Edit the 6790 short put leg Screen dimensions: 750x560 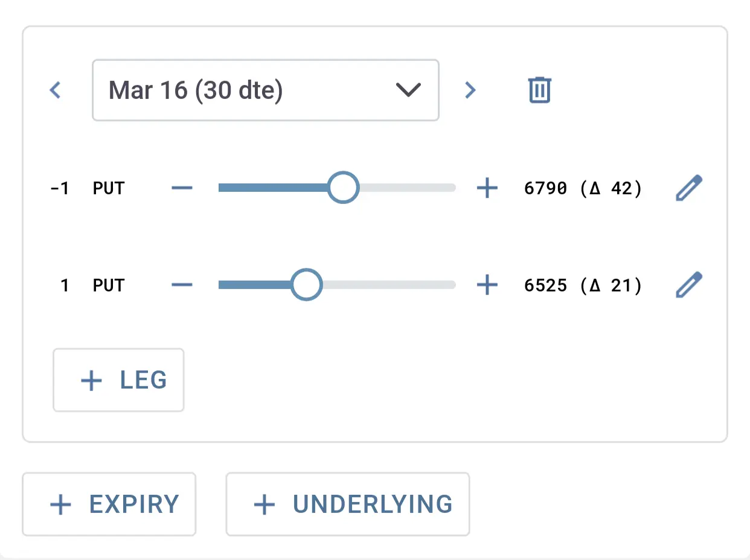click(x=689, y=188)
